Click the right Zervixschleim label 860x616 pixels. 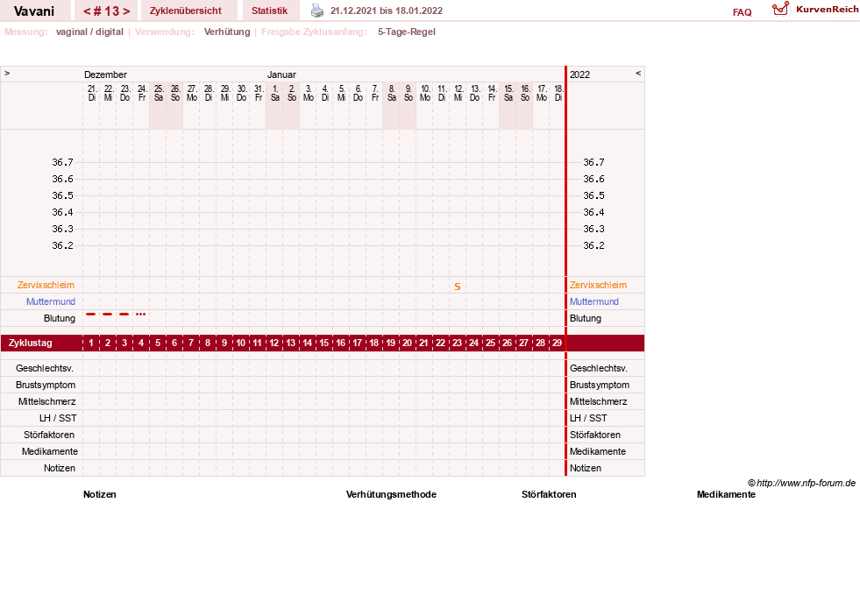pos(598,285)
